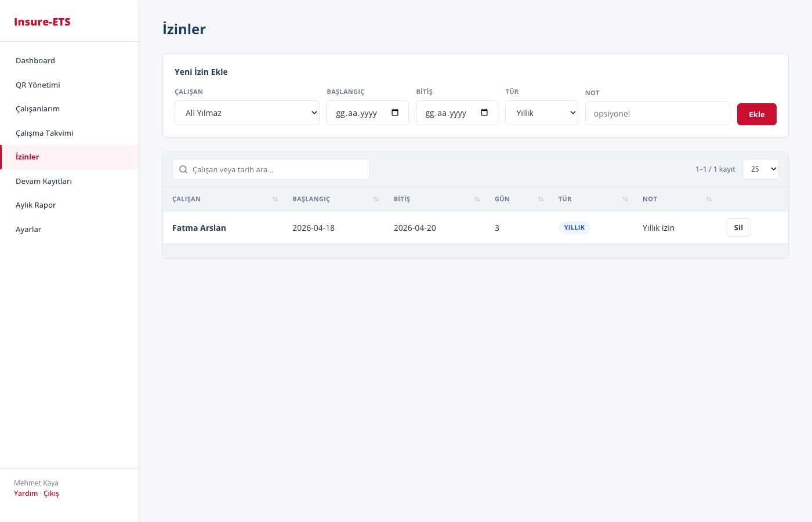The width and height of the screenshot is (812, 522).
Task: Open the Başlangıç date picker calendar icon
Action: tap(395, 113)
